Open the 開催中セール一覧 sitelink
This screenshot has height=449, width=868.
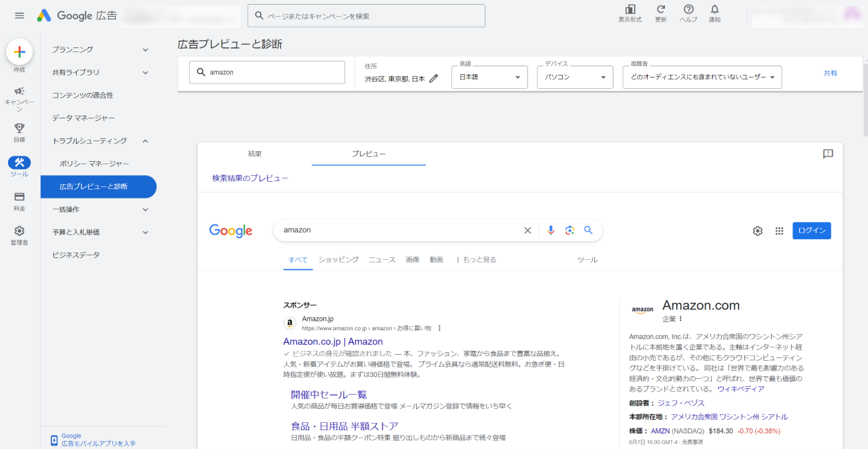tap(329, 394)
